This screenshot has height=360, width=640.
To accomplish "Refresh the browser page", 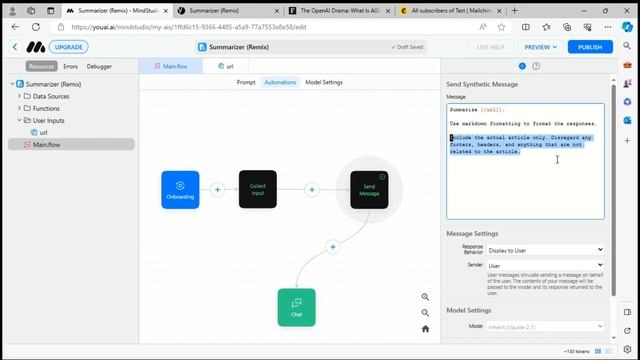I will [36, 27].
